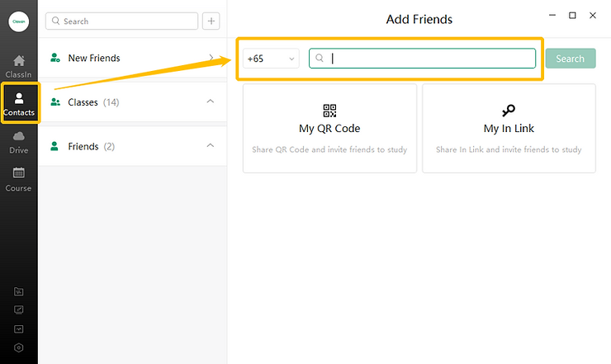
Task: Open the My In Link card
Action: [x=509, y=128]
